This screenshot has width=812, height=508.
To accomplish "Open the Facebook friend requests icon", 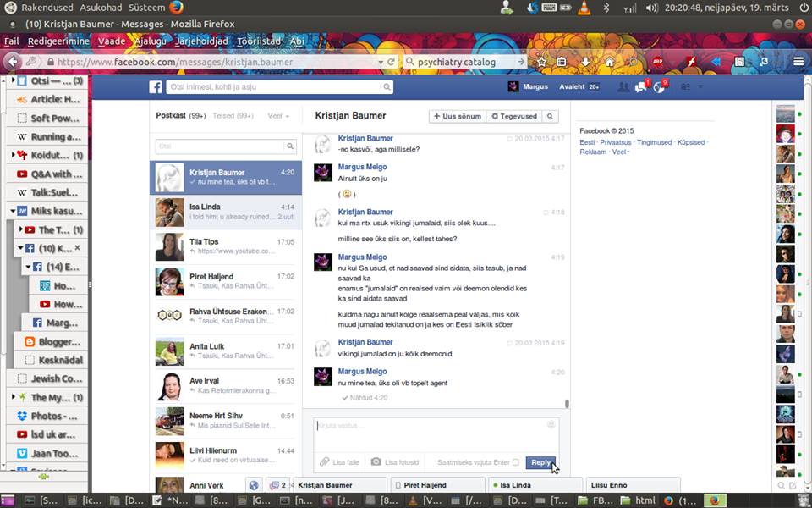I will (x=623, y=87).
